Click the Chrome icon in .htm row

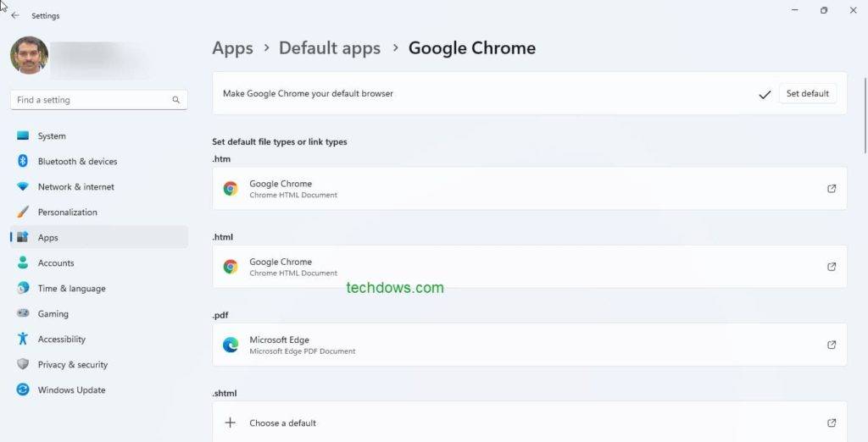click(231, 189)
